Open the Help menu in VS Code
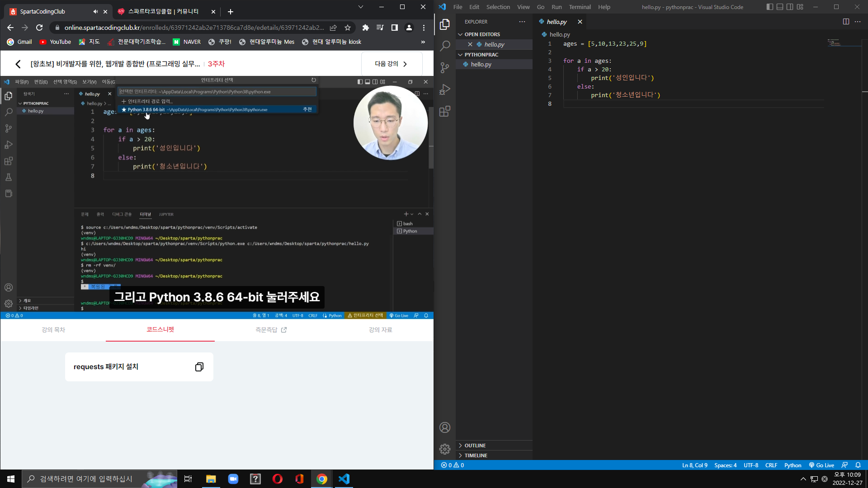 (604, 7)
